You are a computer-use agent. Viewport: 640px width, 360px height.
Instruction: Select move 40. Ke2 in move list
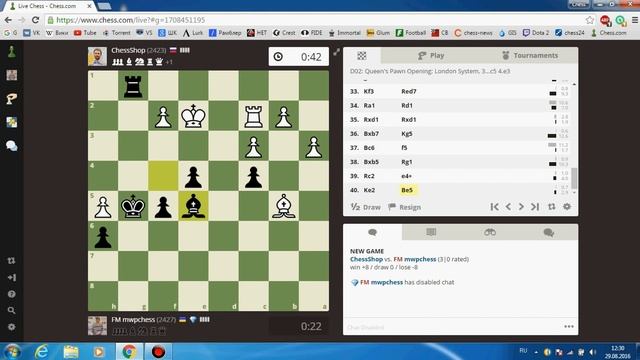pos(369,190)
